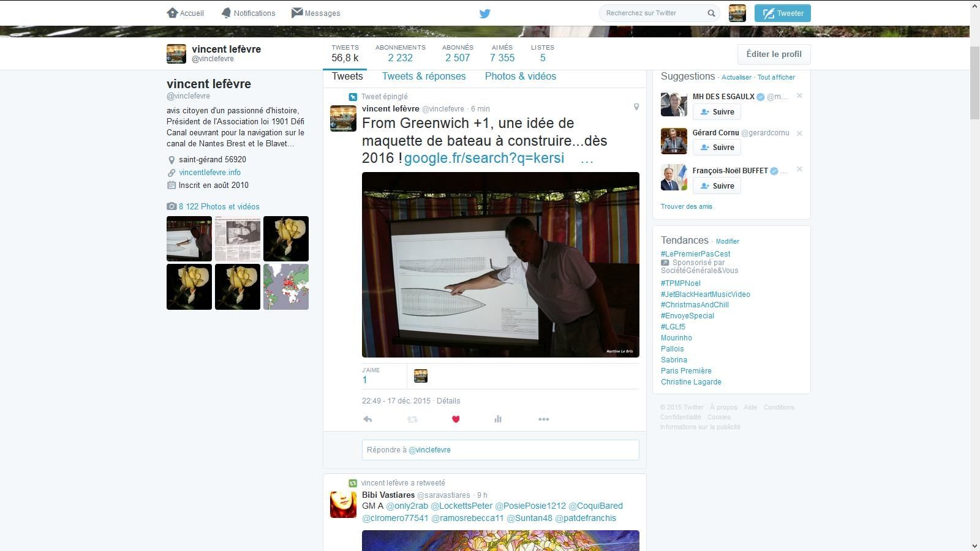980x551 pixels.
Task: Open first media thumbnail of man at screen
Action: tap(189, 239)
